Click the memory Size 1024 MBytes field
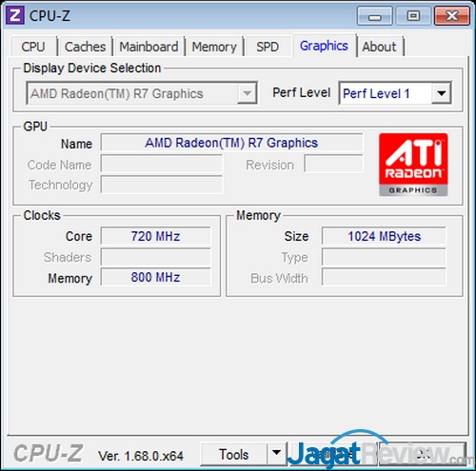This screenshot has width=476, height=471. click(384, 236)
